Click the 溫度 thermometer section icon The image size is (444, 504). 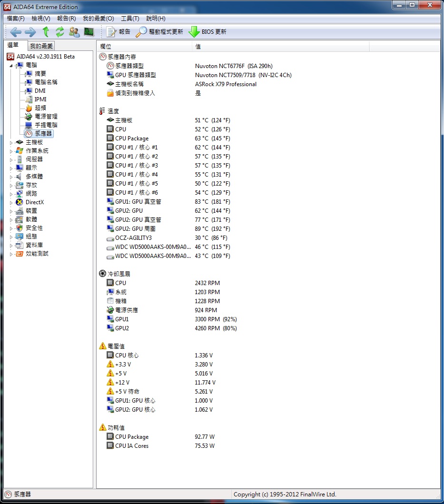[102, 111]
